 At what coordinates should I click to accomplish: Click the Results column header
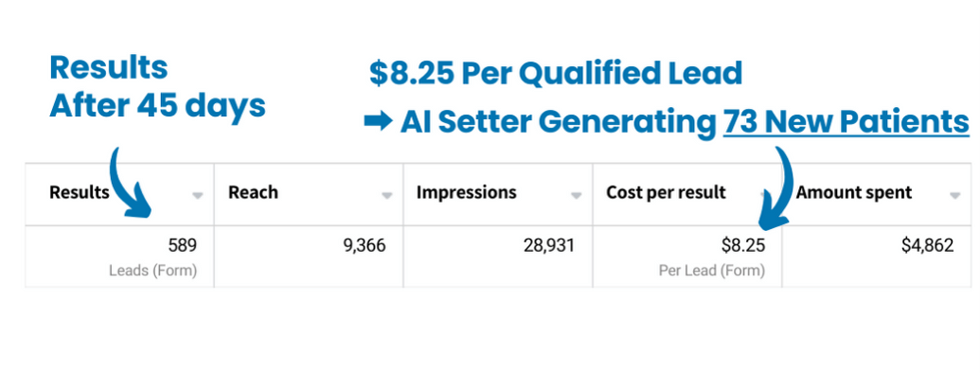pyautogui.click(x=80, y=192)
